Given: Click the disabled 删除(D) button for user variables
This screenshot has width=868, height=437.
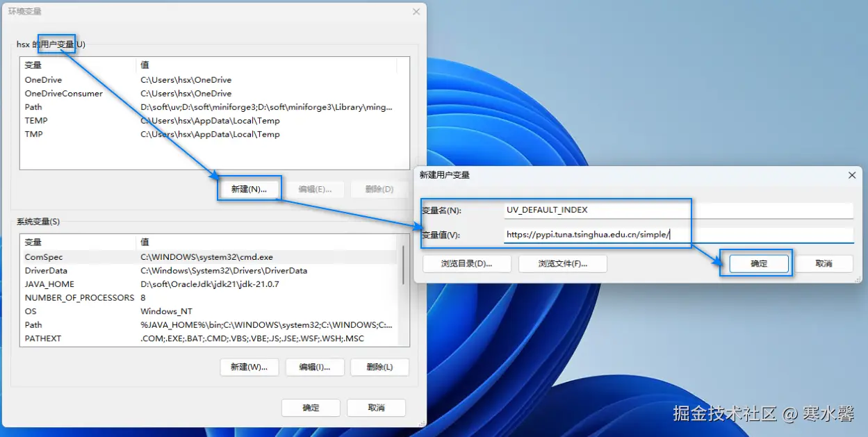Looking at the screenshot, I should tap(379, 189).
